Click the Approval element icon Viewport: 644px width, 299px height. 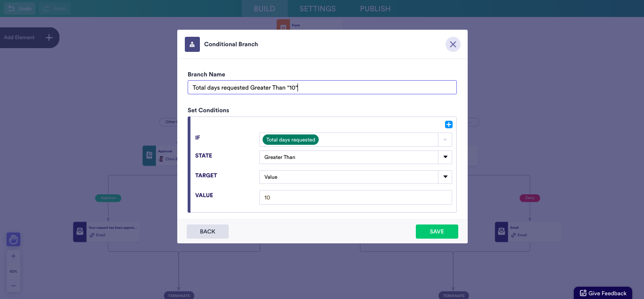point(149,155)
